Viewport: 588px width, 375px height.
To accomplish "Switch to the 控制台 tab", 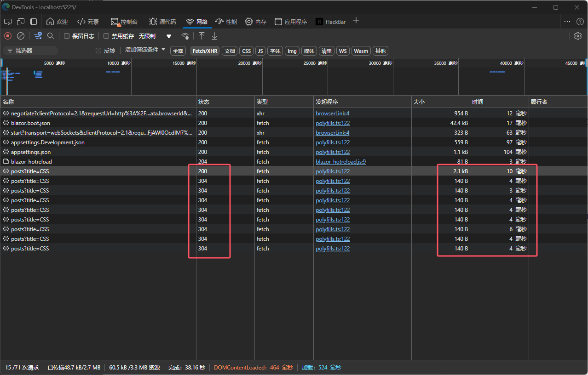I will click(124, 22).
